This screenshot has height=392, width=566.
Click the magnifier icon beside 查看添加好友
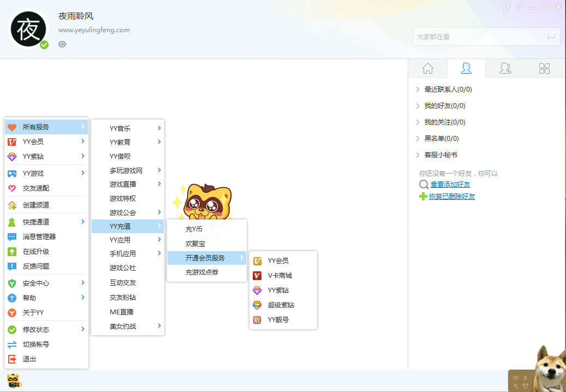pos(424,185)
